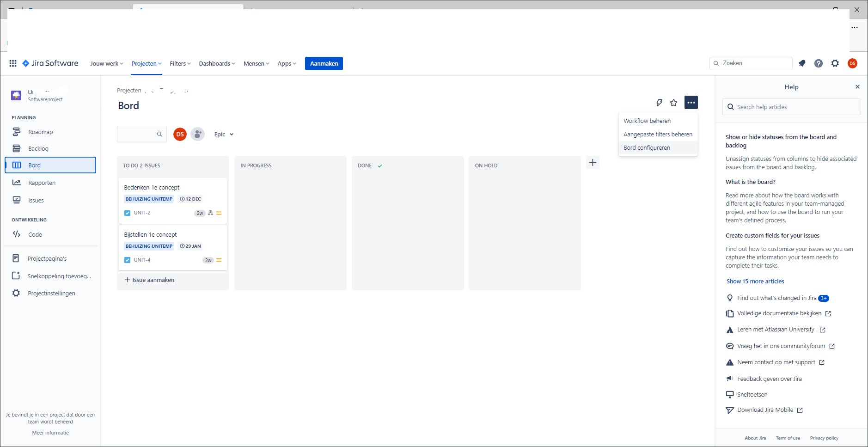Image resolution: width=868 pixels, height=447 pixels.
Task: Click the Show 15 more articles link
Action: [755, 281]
